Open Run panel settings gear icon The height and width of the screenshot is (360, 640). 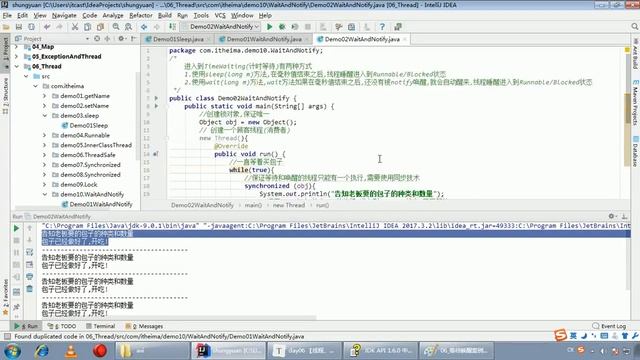611,216
